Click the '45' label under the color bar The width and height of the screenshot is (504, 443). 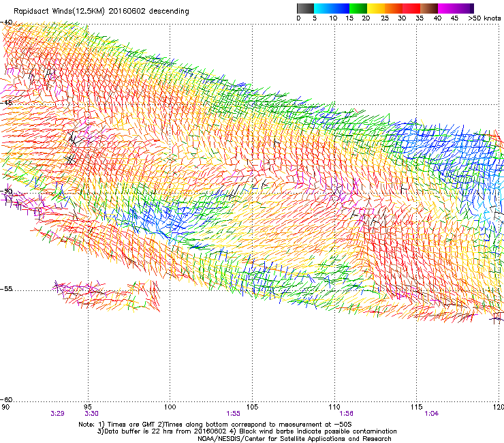point(454,18)
